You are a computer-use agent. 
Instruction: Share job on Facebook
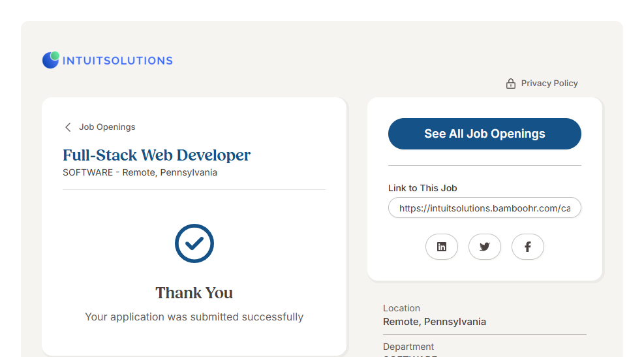527,247
